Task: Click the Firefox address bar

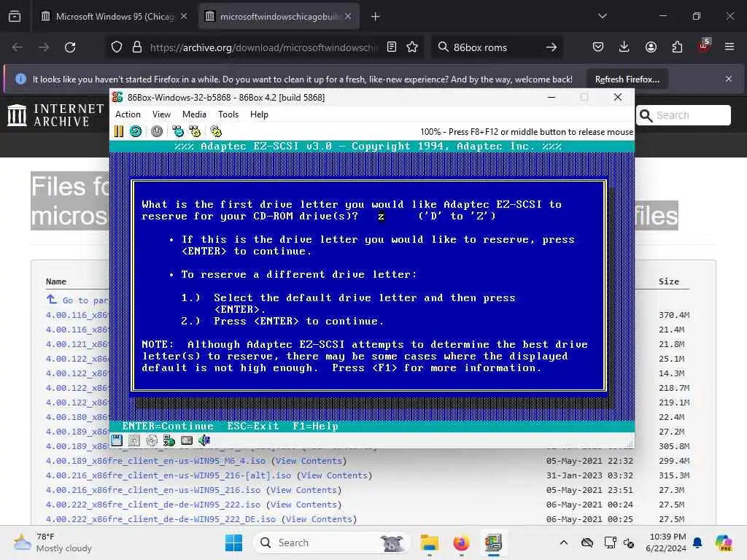Action: click(263, 47)
